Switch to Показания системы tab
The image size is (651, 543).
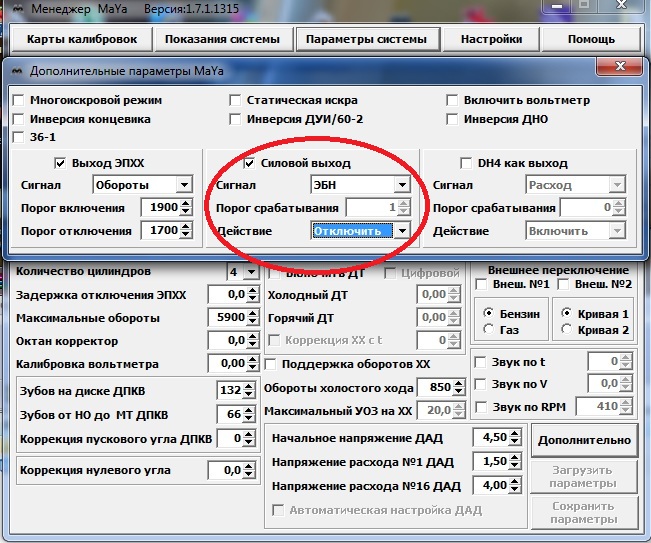click(x=222, y=39)
